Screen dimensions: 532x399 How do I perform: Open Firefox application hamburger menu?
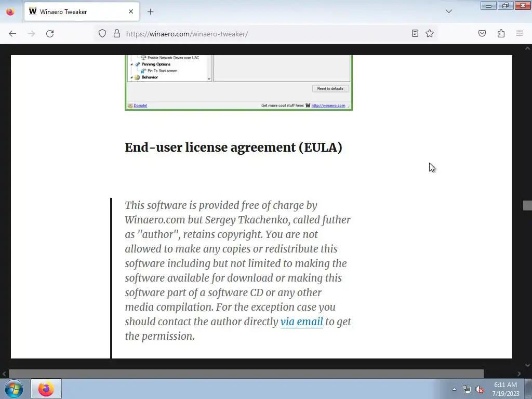coord(520,33)
